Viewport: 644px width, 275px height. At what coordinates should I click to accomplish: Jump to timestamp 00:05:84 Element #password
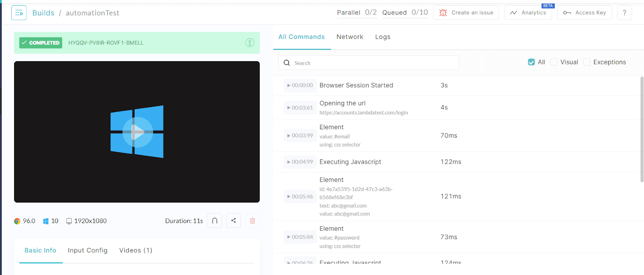pos(300,237)
